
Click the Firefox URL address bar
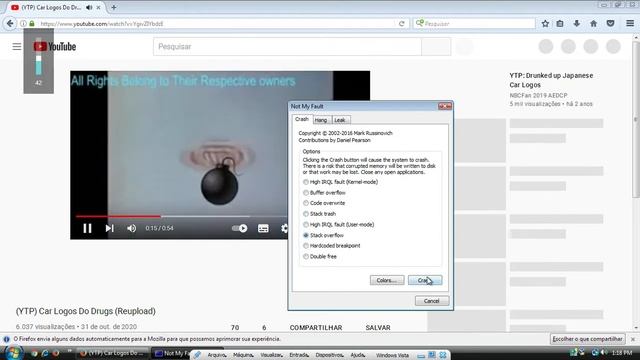216,24
